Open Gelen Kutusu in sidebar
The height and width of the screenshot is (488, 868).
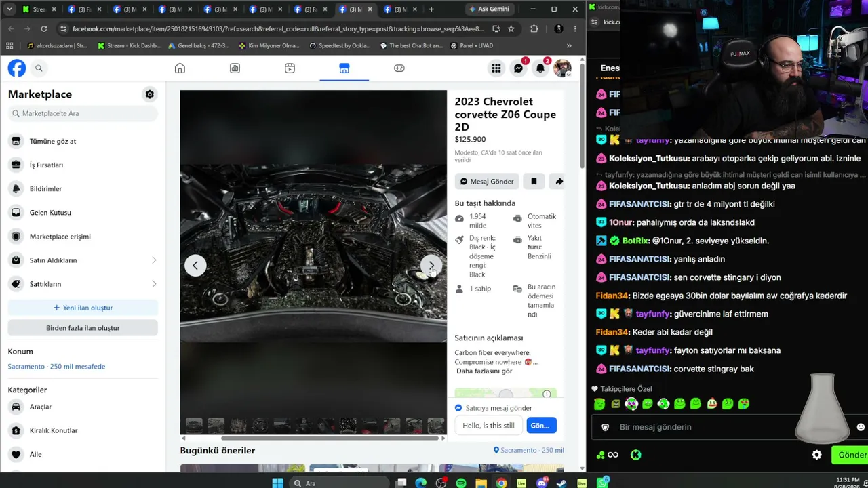[x=83, y=212]
